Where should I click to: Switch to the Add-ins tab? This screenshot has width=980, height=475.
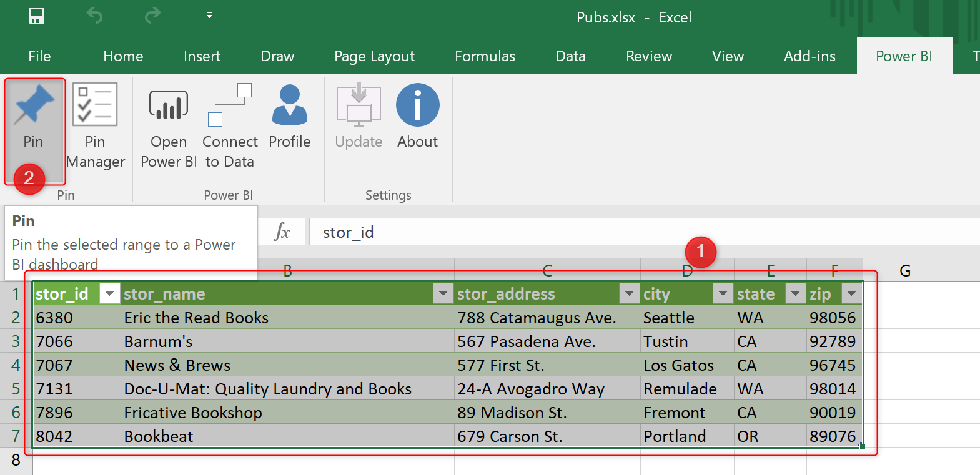[809, 56]
